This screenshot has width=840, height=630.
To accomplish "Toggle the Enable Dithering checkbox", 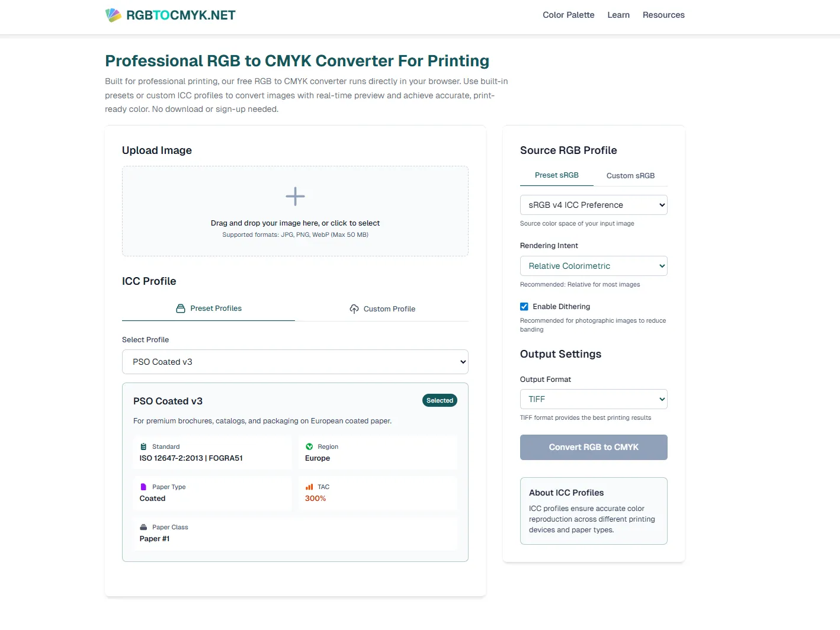I will pos(524,307).
